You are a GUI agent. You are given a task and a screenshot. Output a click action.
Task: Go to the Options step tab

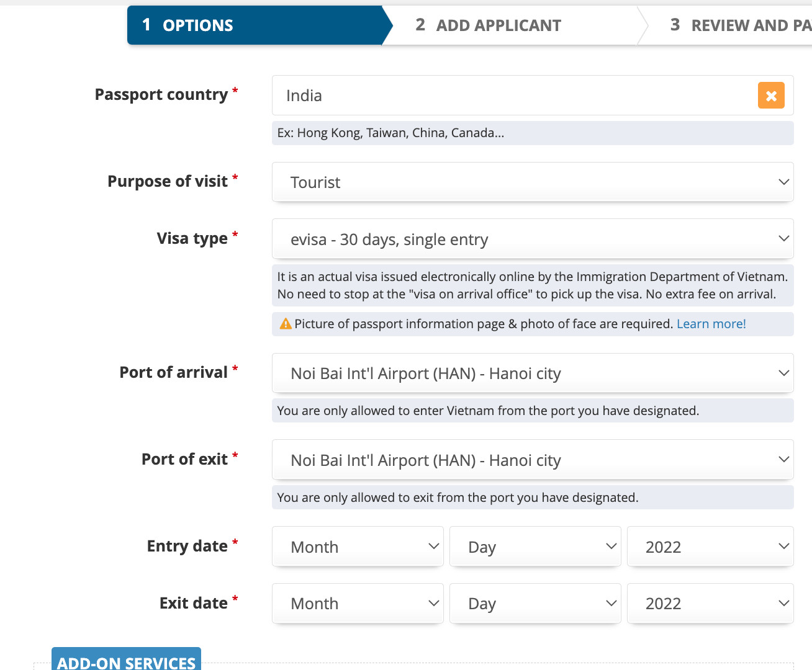click(255, 25)
